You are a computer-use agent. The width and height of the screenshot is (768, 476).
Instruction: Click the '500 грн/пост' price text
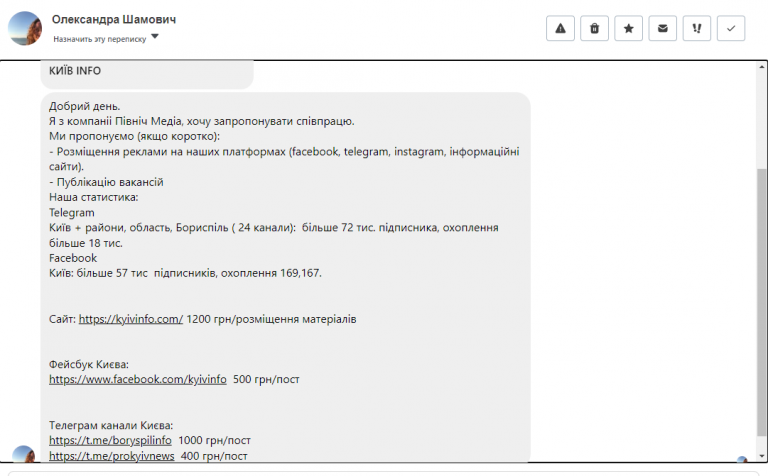pyautogui.click(x=266, y=379)
